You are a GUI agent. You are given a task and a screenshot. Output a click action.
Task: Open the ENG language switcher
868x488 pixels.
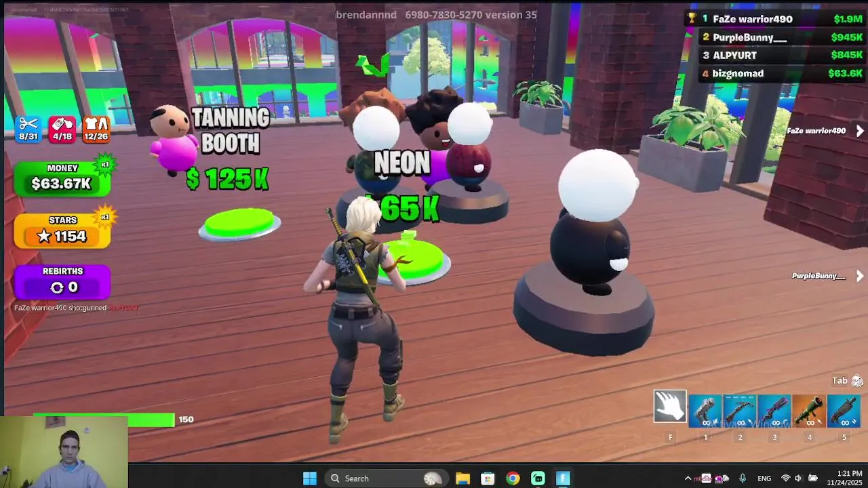pos(764,479)
